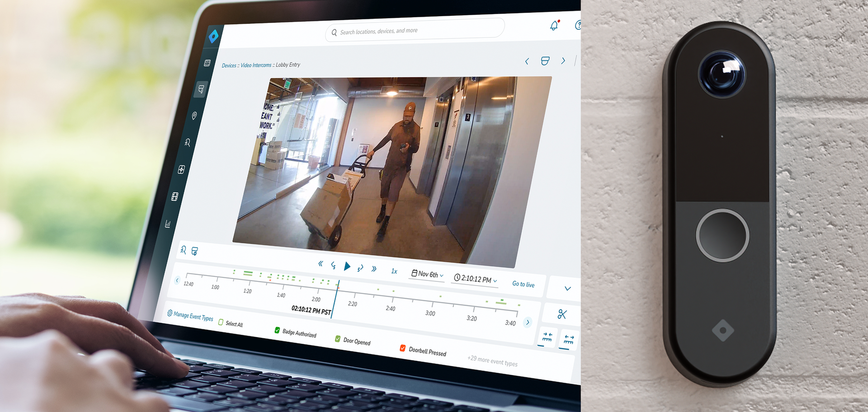Toggle the Doorbell Pressed checkbox
The width and height of the screenshot is (868, 412).
click(x=402, y=348)
